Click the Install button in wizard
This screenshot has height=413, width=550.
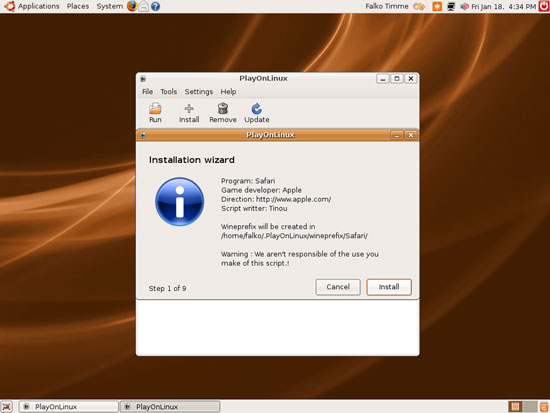pyautogui.click(x=389, y=287)
